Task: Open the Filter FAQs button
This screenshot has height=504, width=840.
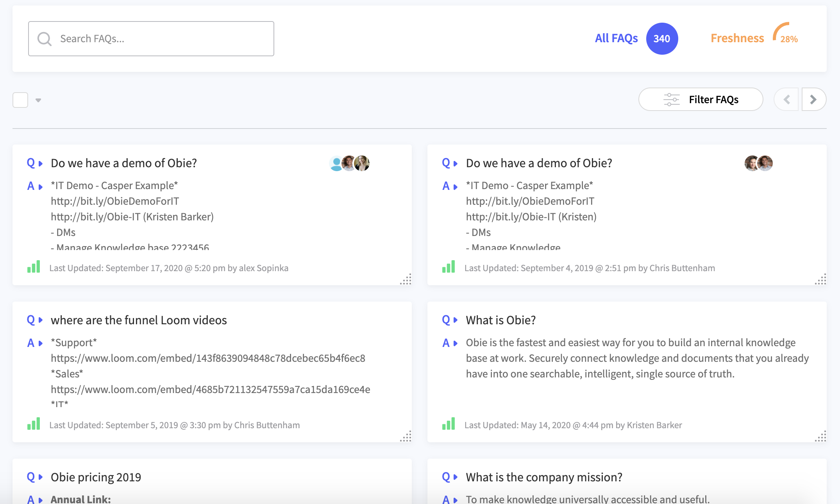Action: point(701,99)
